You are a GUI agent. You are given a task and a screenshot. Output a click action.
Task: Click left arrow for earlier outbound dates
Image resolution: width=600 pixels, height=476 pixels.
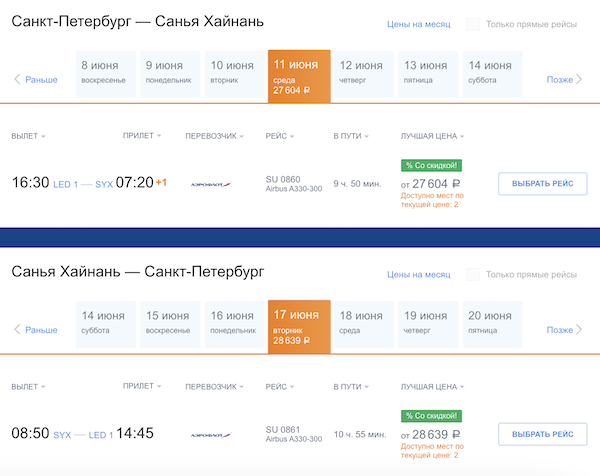point(17,79)
